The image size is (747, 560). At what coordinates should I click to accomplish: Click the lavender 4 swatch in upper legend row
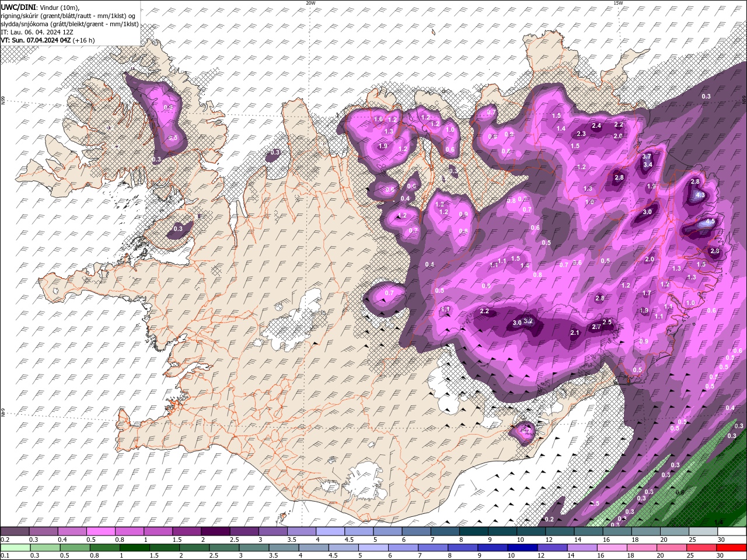point(329,531)
